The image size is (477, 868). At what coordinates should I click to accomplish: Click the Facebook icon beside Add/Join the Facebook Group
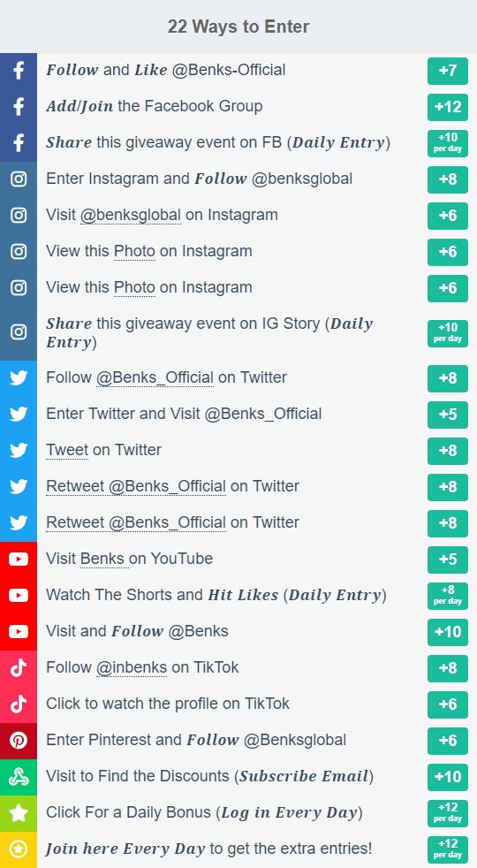pyautogui.click(x=19, y=107)
